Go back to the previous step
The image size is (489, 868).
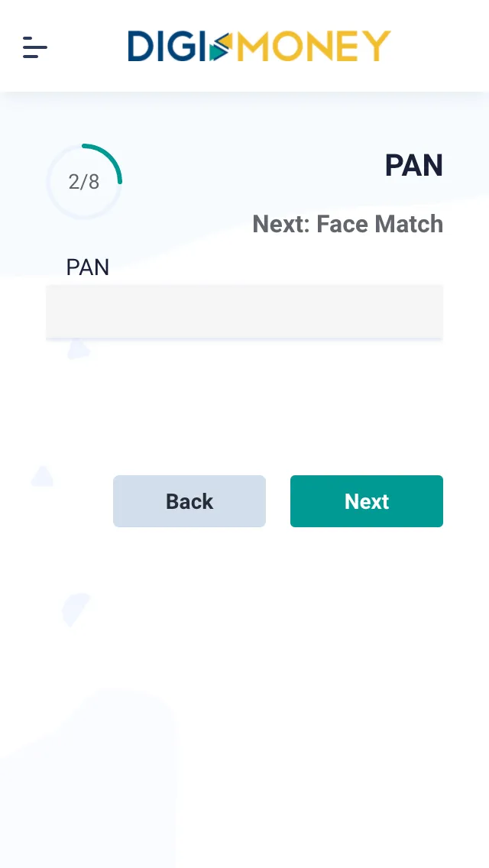189,501
